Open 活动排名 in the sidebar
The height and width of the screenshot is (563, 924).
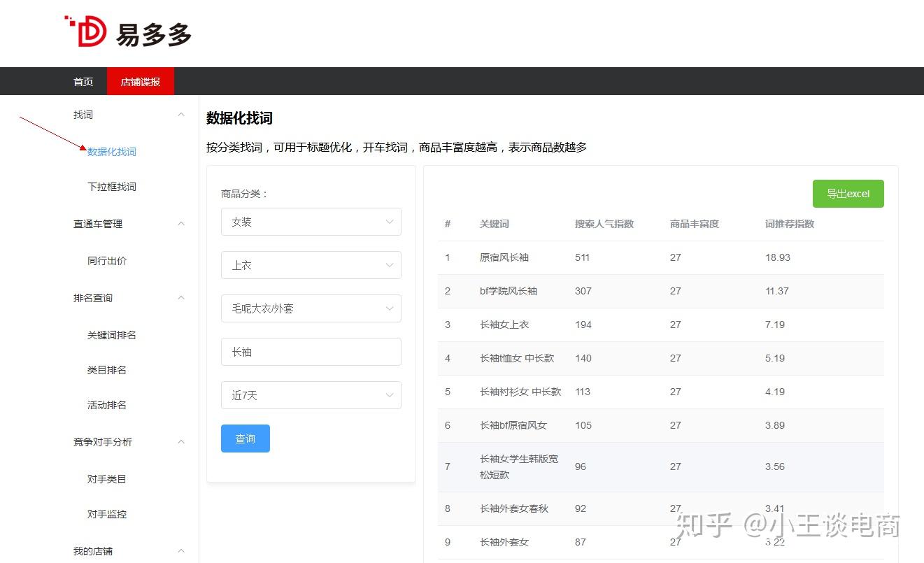[x=107, y=405]
